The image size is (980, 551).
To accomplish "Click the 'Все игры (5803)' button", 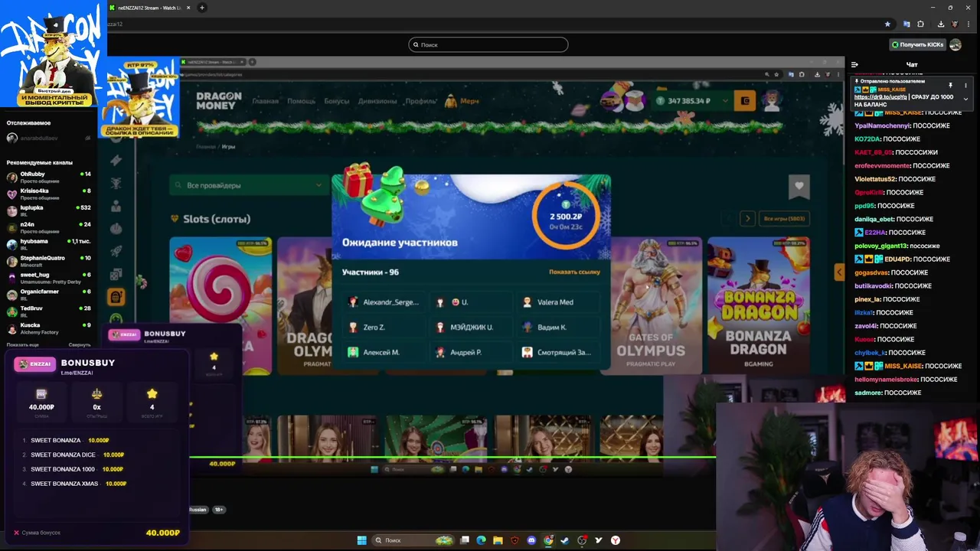I will (x=784, y=219).
